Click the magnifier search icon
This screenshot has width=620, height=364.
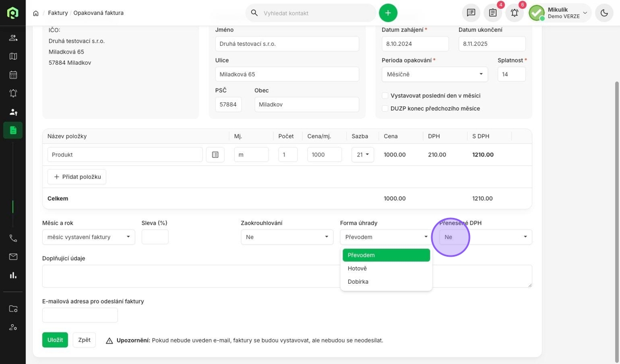254,13
